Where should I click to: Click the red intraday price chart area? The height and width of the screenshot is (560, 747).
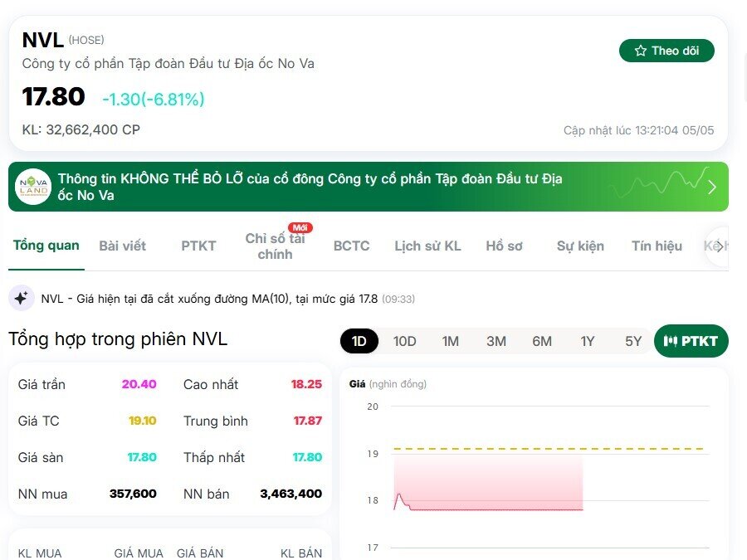(x=488, y=482)
